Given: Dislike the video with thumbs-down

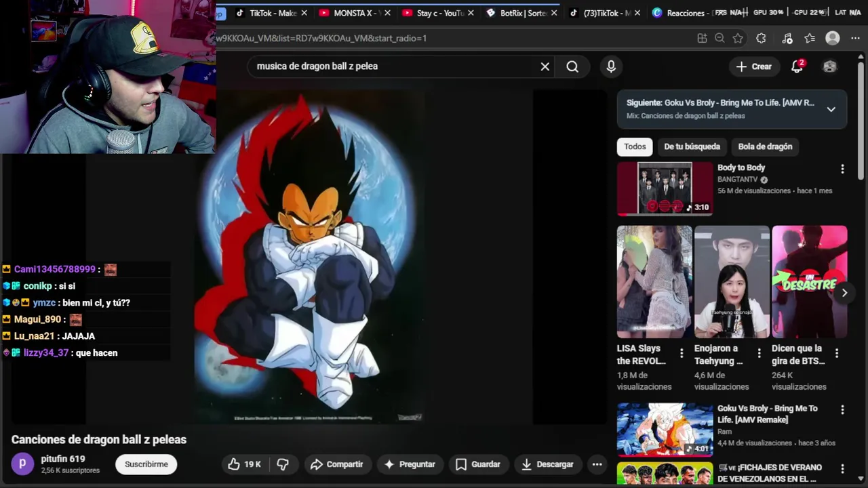Looking at the screenshot, I should coord(283,464).
